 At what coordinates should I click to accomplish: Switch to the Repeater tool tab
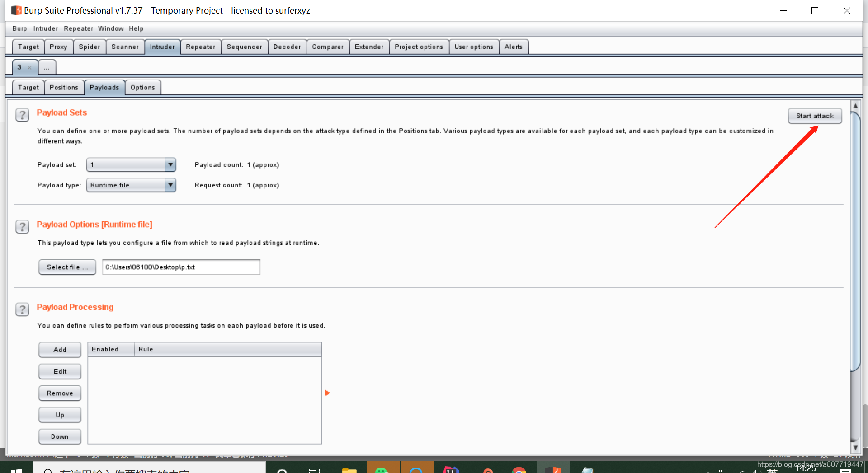[x=201, y=47]
